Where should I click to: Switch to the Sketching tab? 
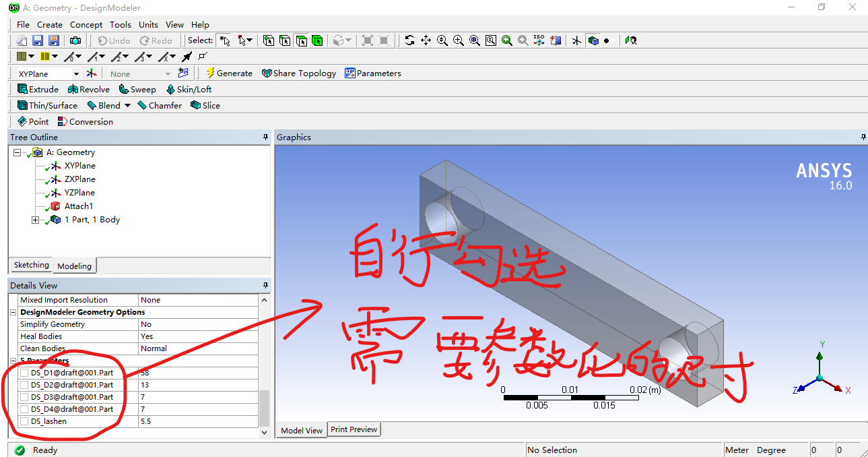coord(30,265)
